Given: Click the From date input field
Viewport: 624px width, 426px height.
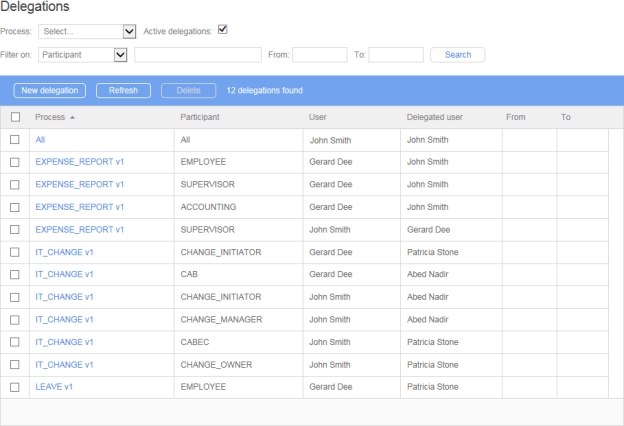Looking at the screenshot, I should pos(319,54).
